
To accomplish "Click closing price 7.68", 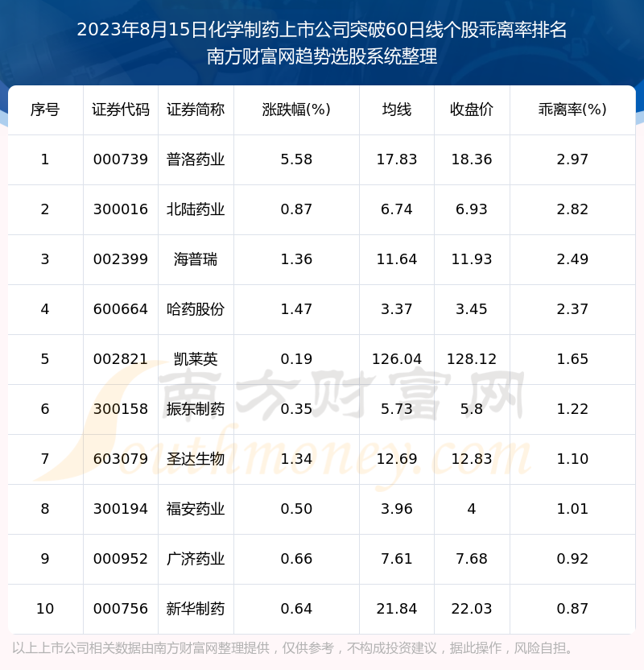I will (472, 560).
